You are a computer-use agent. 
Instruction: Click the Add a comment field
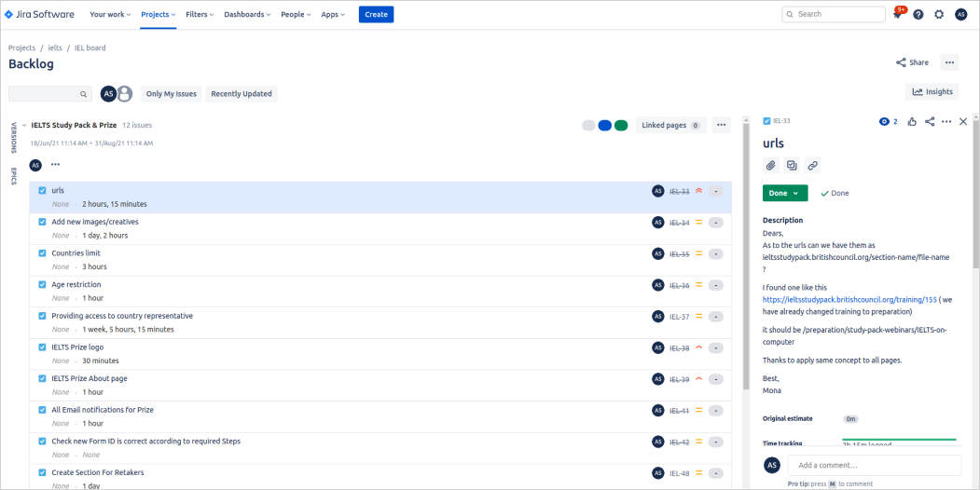pyautogui.click(x=875, y=465)
